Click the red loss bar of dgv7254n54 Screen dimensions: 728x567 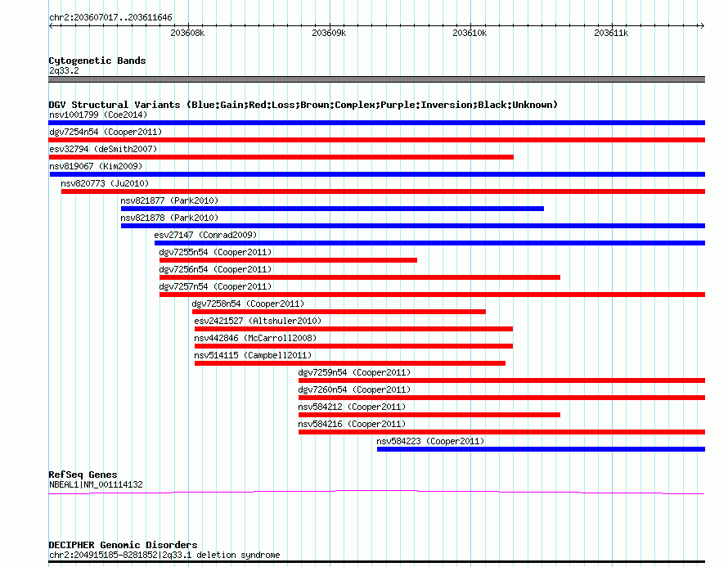[x=376, y=140]
